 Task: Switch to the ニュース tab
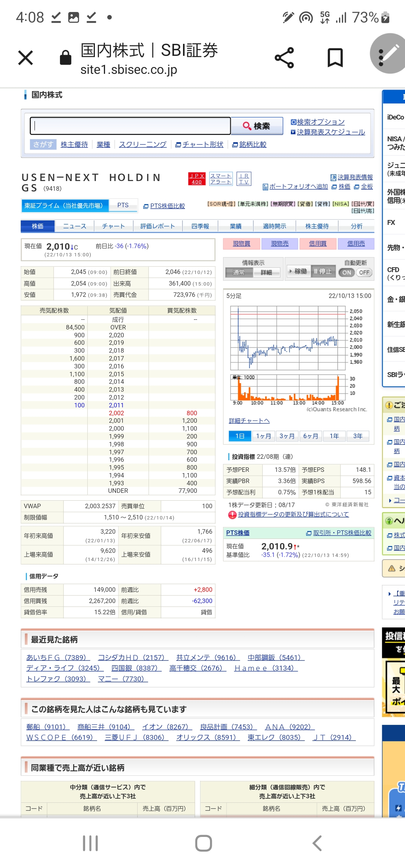pyautogui.click(x=75, y=226)
